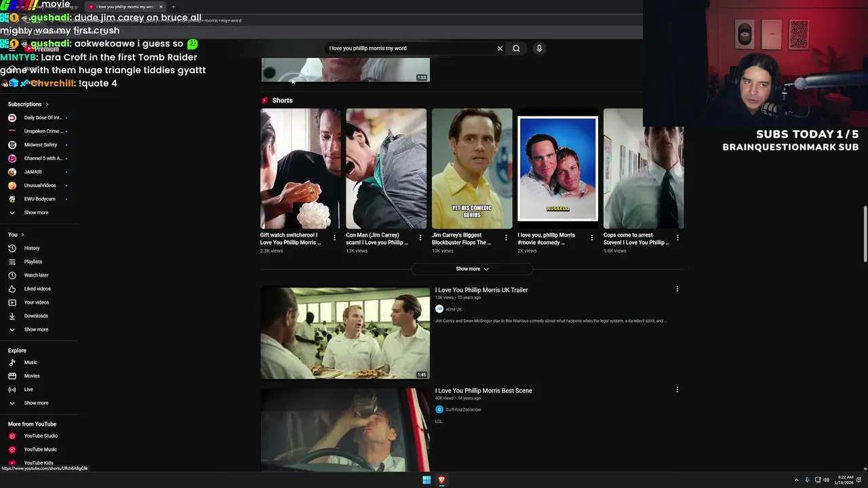This screenshot has height=488, width=868.
Task: Open YouTube Studio link
Action: (41, 436)
